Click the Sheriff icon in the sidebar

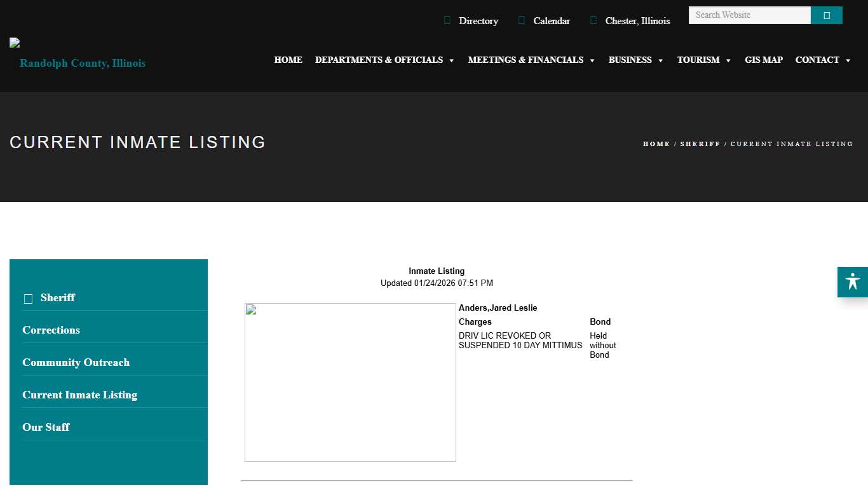(x=28, y=298)
